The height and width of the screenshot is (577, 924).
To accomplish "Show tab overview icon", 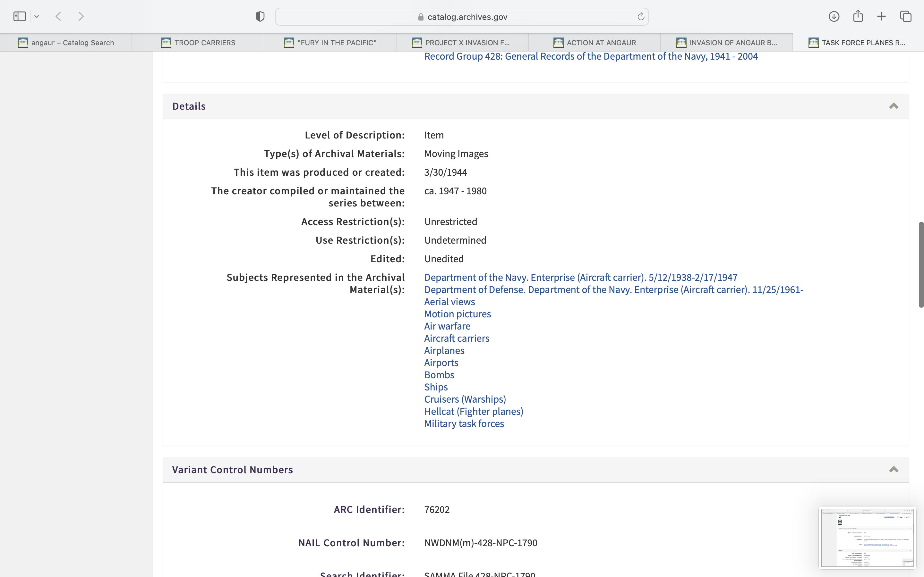I will (906, 16).
